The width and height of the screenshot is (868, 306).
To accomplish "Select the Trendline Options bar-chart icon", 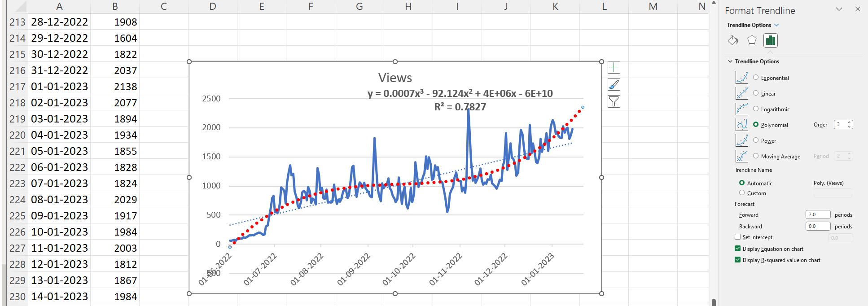I will coord(771,40).
